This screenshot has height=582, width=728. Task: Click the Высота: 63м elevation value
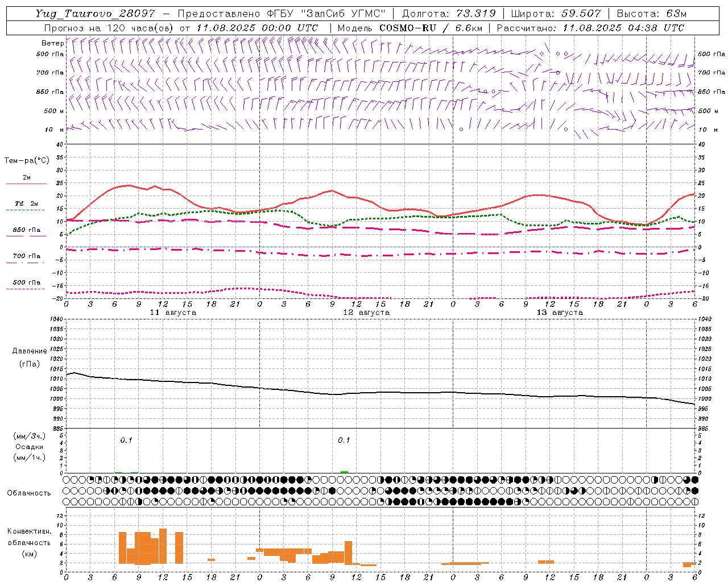coord(651,14)
